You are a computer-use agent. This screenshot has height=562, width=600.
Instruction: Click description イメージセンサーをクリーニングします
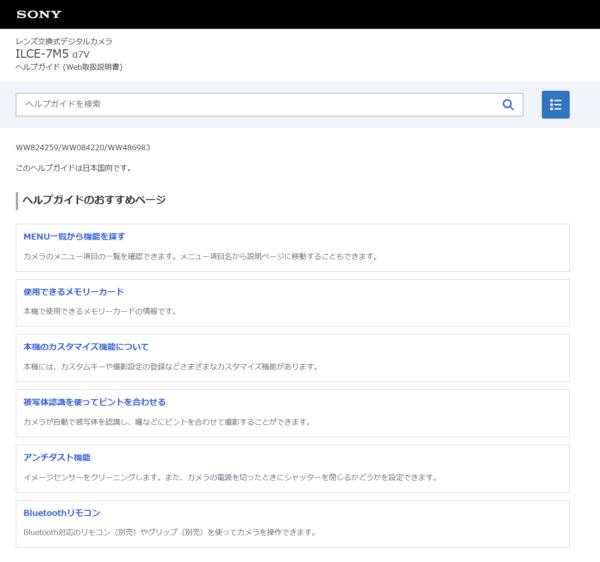(230, 477)
